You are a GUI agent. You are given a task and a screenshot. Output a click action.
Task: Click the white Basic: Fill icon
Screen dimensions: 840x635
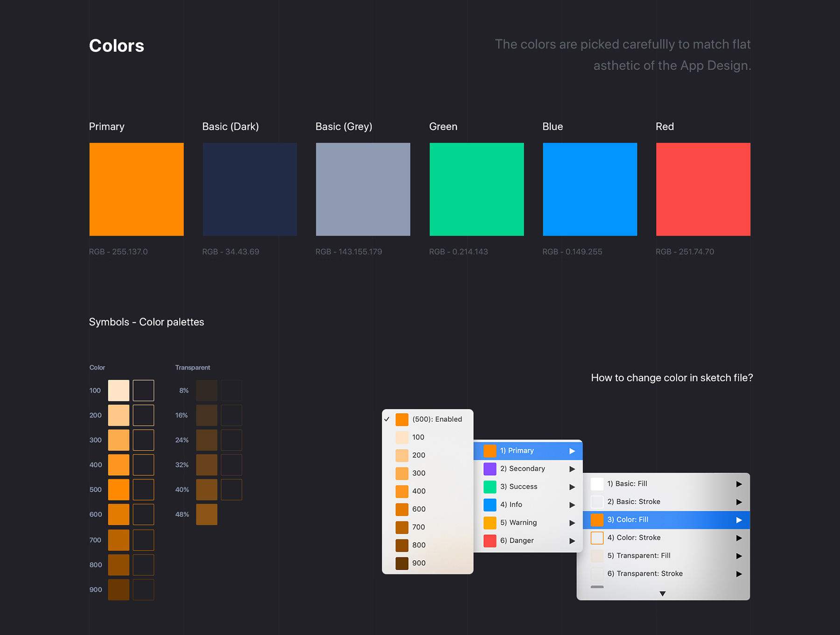597,484
